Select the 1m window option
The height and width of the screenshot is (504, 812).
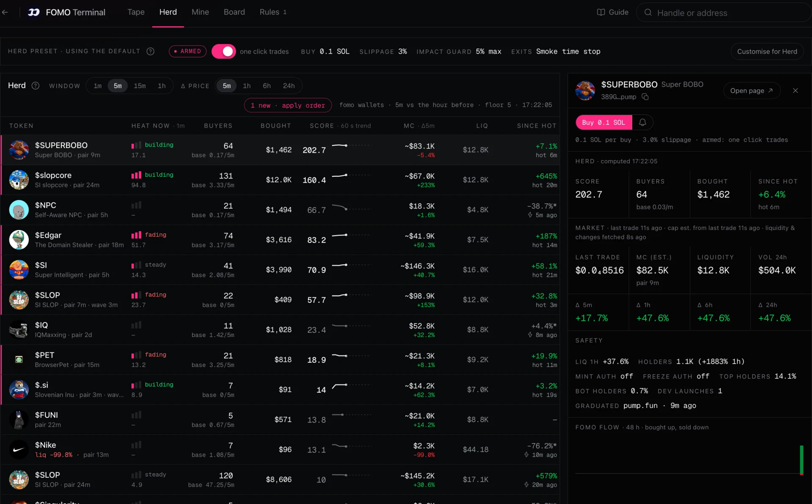coord(98,86)
